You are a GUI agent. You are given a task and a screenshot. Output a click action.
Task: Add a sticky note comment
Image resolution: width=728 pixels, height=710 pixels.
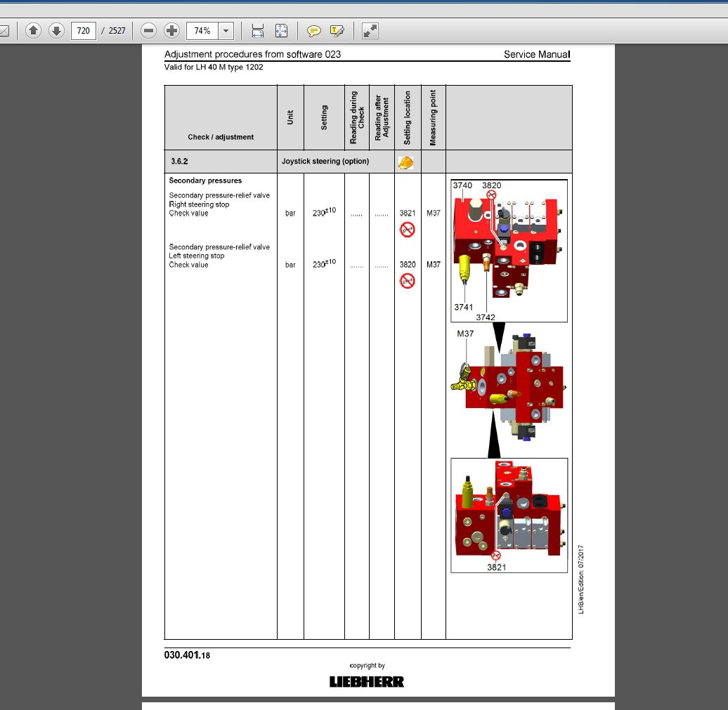tap(314, 31)
